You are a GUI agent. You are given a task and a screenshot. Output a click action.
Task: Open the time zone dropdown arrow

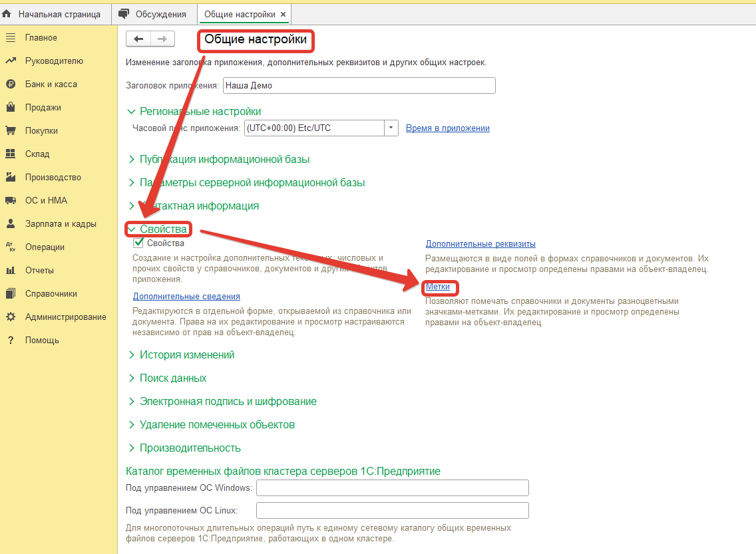391,128
